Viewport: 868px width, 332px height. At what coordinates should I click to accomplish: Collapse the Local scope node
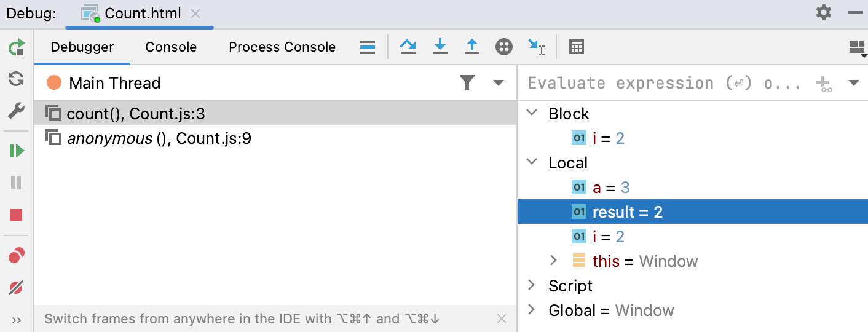point(532,162)
